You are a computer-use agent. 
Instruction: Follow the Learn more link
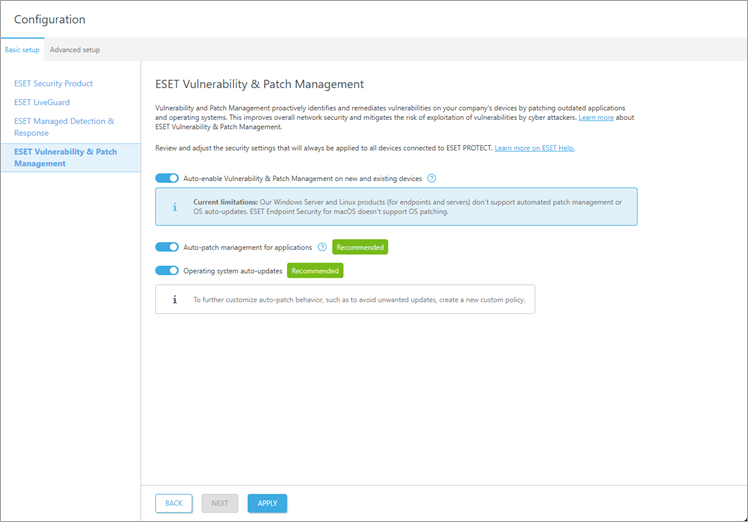pos(596,117)
